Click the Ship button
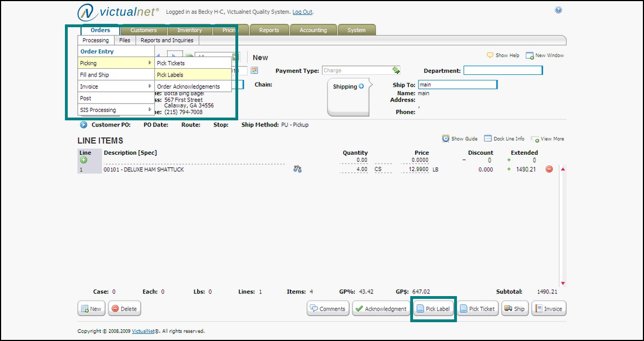Screen dimensions: 644x341 (515, 309)
